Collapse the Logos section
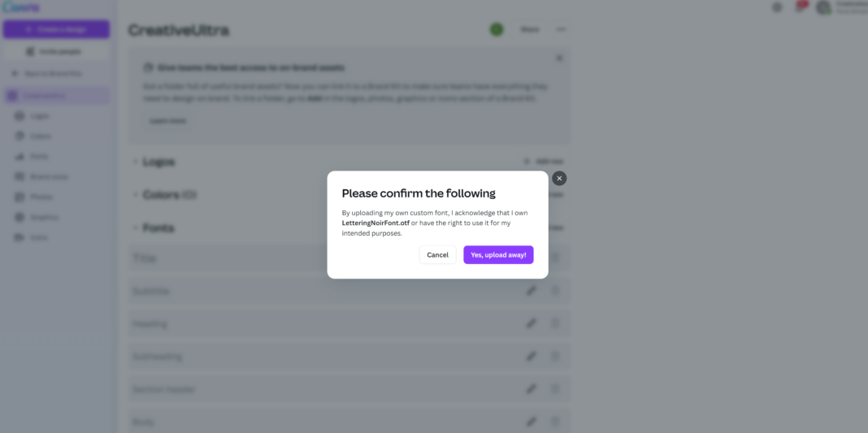The height and width of the screenshot is (433, 868). point(136,162)
